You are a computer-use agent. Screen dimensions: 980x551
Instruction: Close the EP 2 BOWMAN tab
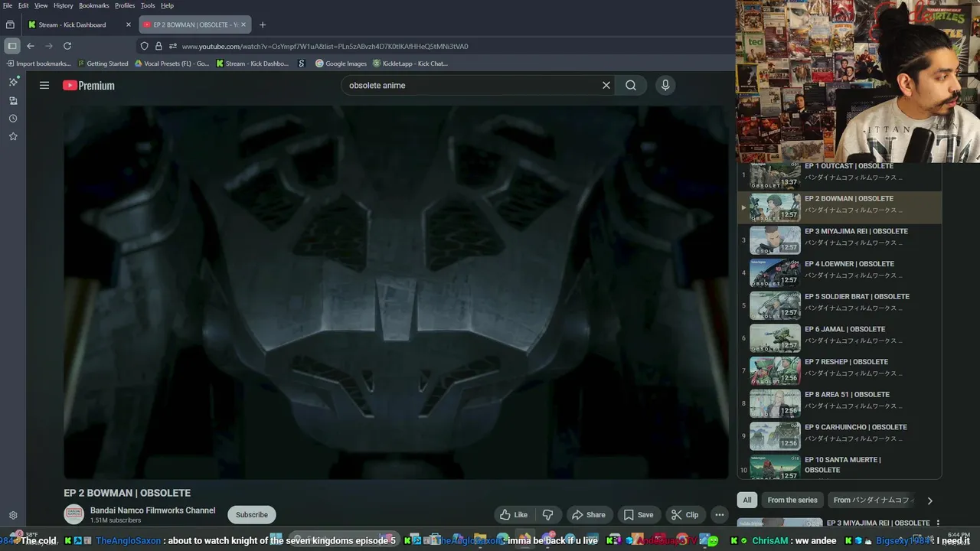(x=243, y=24)
